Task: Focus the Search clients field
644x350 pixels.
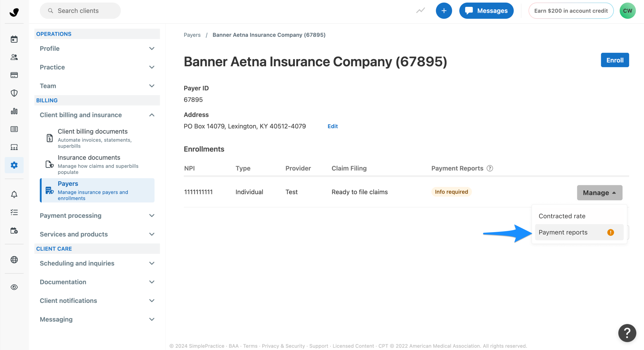Action: coord(80,11)
